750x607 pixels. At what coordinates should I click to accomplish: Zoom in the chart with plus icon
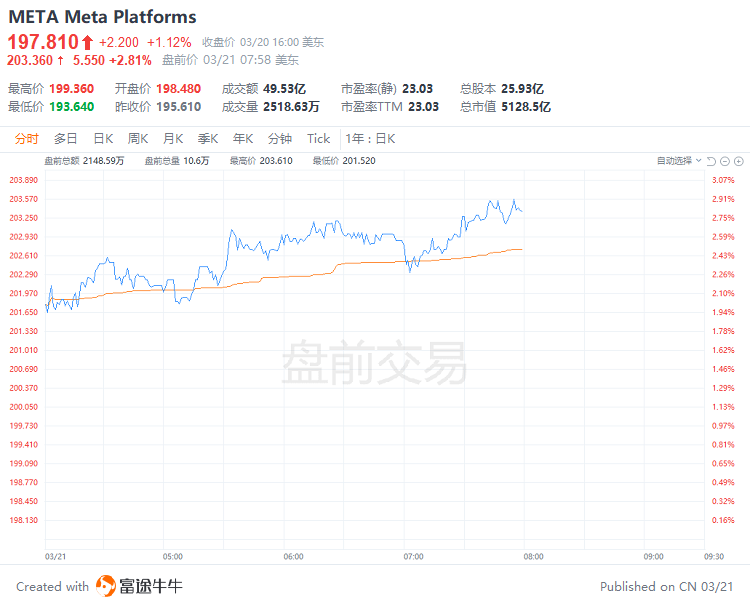(739, 161)
